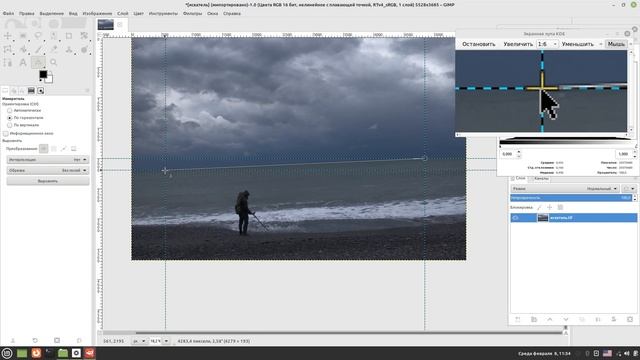
Task: Set transform target to selection icon
Action: (53, 149)
